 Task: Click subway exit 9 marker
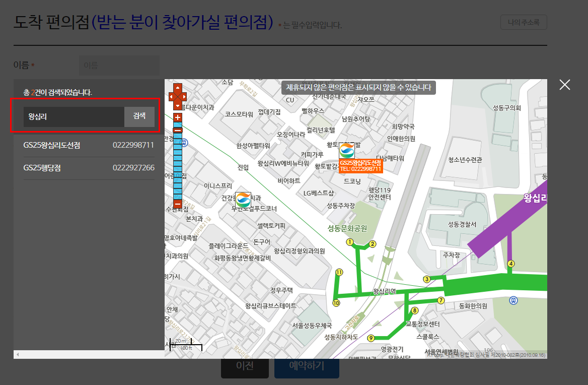coord(371,338)
